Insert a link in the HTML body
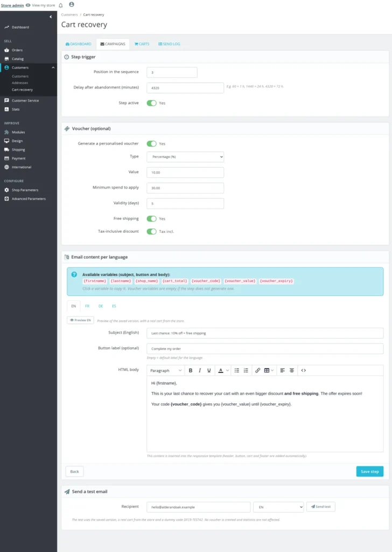This screenshot has width=392, height=552. [258, 370]
